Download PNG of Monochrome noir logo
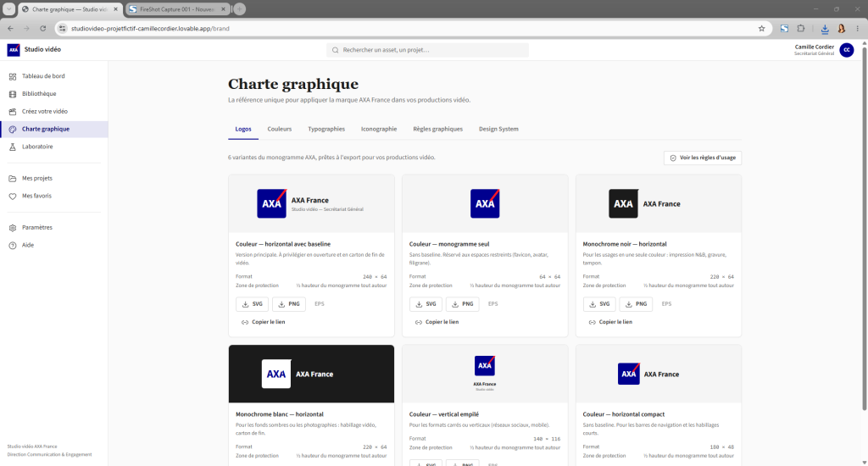This screenshot has width=868, height=466. click(636, 304)
